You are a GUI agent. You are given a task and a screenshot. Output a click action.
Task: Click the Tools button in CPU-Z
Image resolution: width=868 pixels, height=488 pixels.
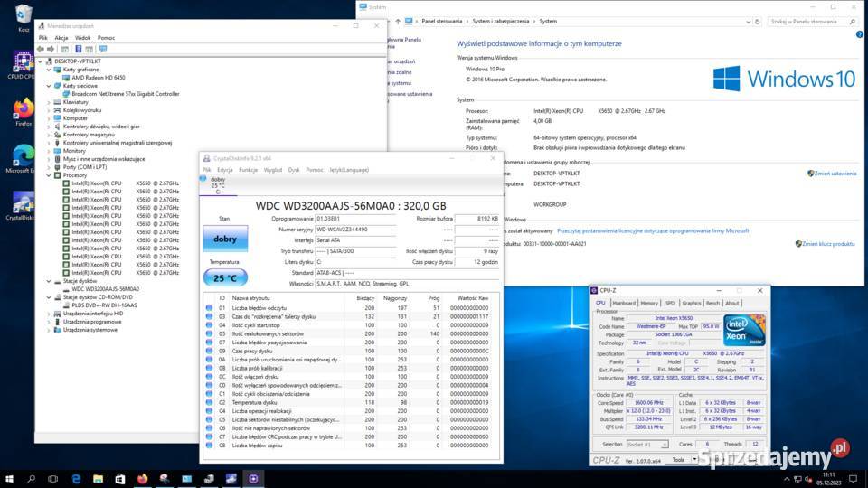[x=678, y=460]
